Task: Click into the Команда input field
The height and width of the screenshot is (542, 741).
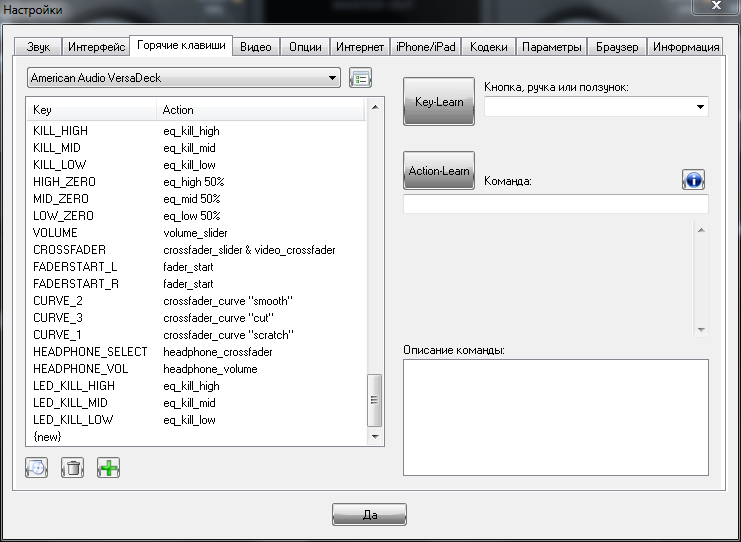Action: click(556, 204)
